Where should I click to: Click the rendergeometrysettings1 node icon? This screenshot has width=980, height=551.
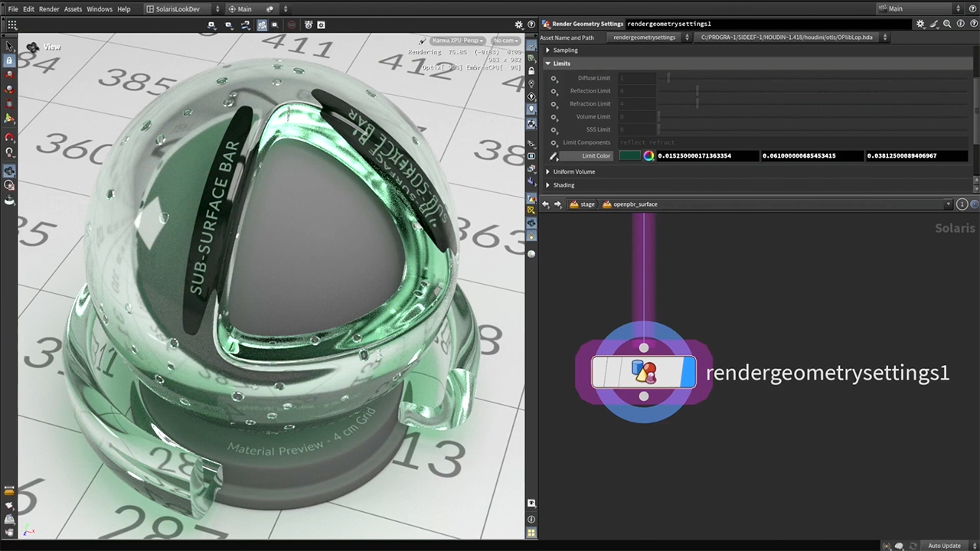644,373
